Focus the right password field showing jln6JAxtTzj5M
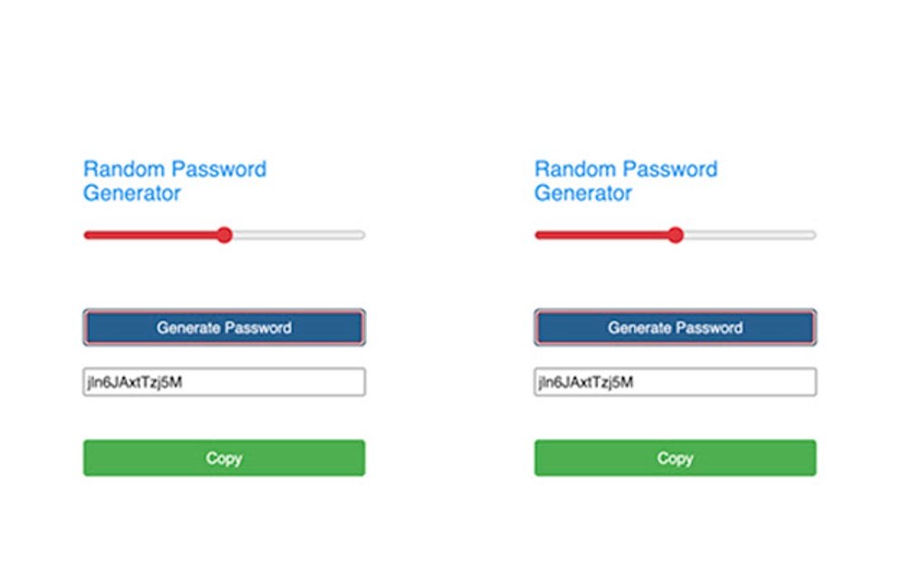Screen dimensions: 924x578 [x=675, y=382]
